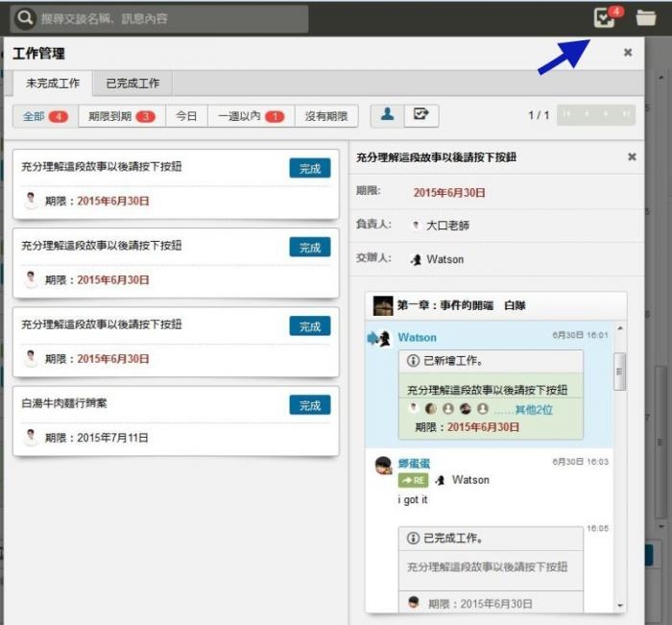This screenshot has height=625, width=672.
Task: Click assignee avatar on first task card
Action: (x=31, y=201)
